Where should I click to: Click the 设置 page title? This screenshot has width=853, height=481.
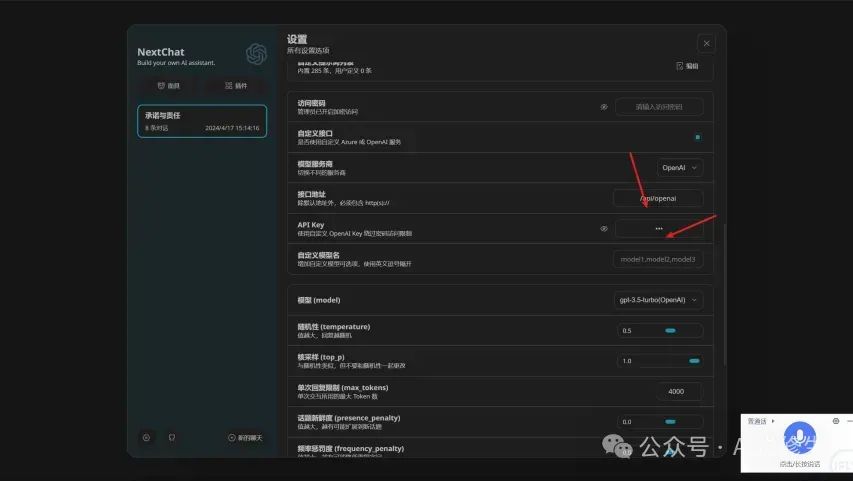point(297,39)
